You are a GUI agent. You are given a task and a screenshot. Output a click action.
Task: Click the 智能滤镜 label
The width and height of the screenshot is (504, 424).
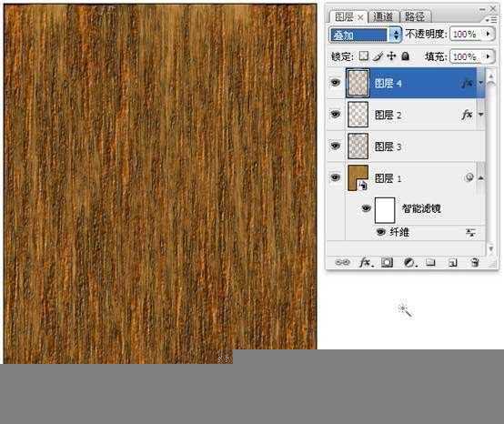point(421,209)
